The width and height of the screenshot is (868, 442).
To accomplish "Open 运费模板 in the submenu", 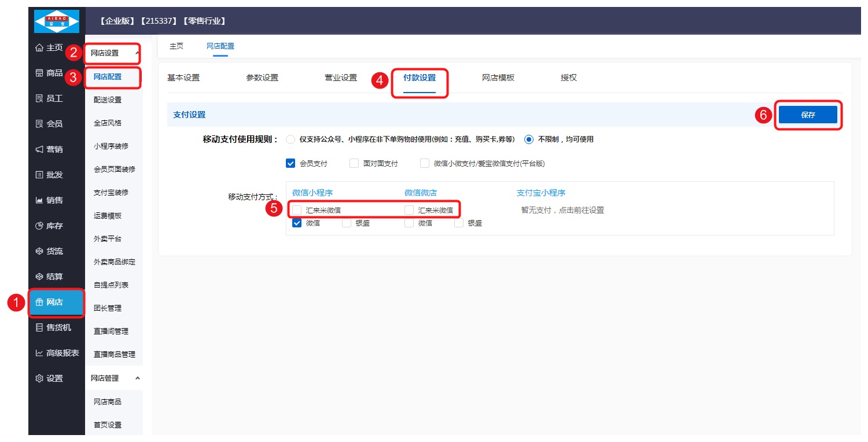I will (108, 215).
